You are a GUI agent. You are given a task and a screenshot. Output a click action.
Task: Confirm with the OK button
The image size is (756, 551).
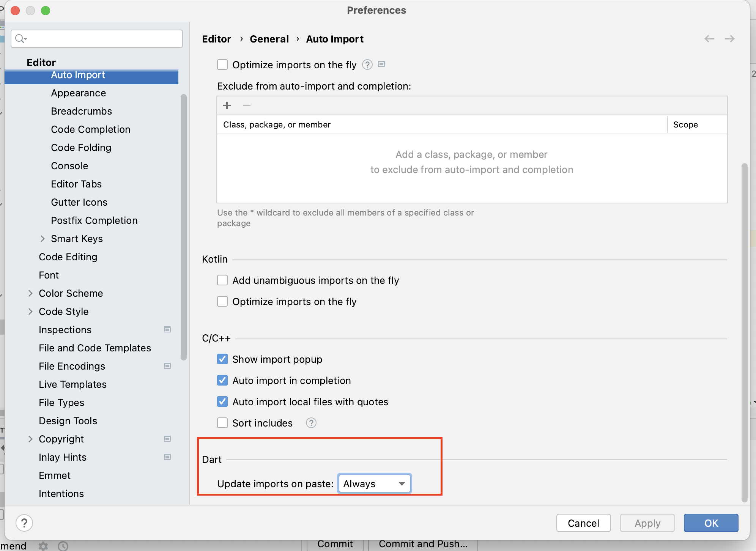coord(710,523)
